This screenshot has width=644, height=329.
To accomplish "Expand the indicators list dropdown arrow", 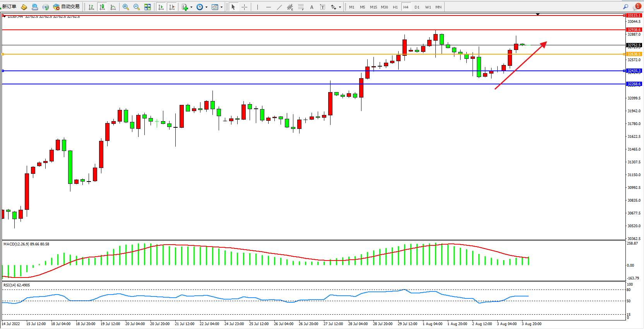I will (x=191, y=7).
